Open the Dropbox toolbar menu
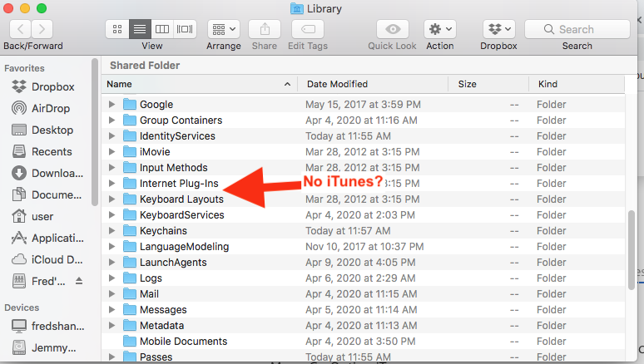This screenshot has width=644, height=364. click(x=499, y=29)
